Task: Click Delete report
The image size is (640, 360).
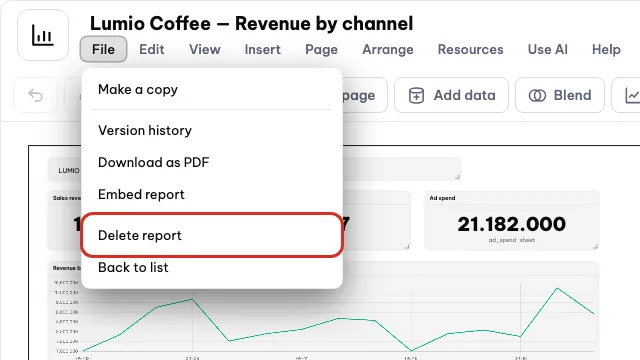Action: point(212,235)
